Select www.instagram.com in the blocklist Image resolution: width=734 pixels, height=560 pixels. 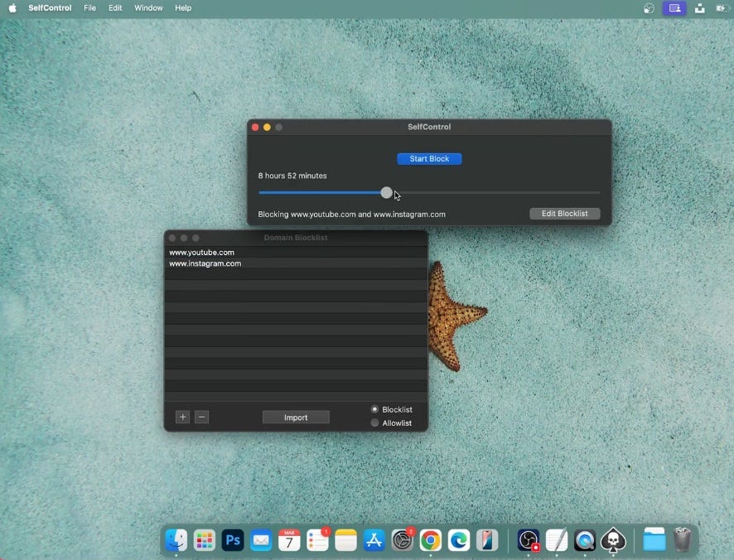(296, 263)
